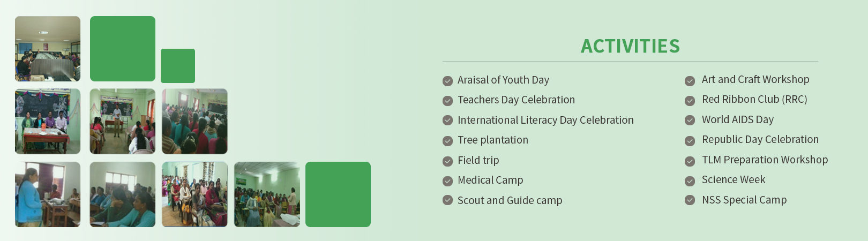Image resolution: width=868 pixels, height=241 pixels.
Task: Open the conference table meeting photo
Action: pos(48,49)
